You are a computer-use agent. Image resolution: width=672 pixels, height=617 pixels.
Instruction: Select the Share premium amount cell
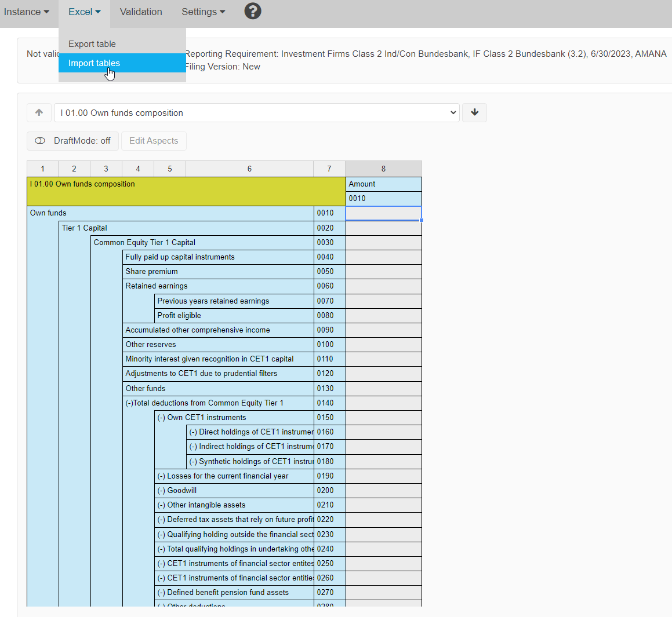383,272
